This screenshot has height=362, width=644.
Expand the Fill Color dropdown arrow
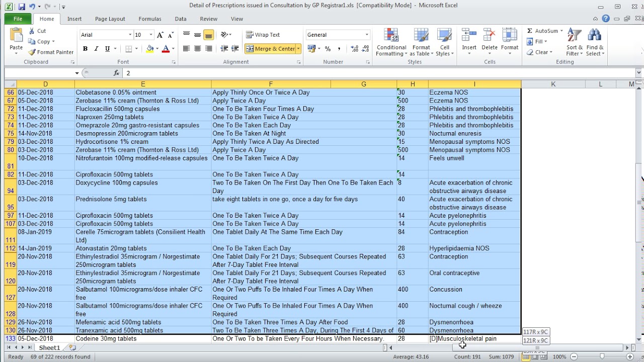157,49
